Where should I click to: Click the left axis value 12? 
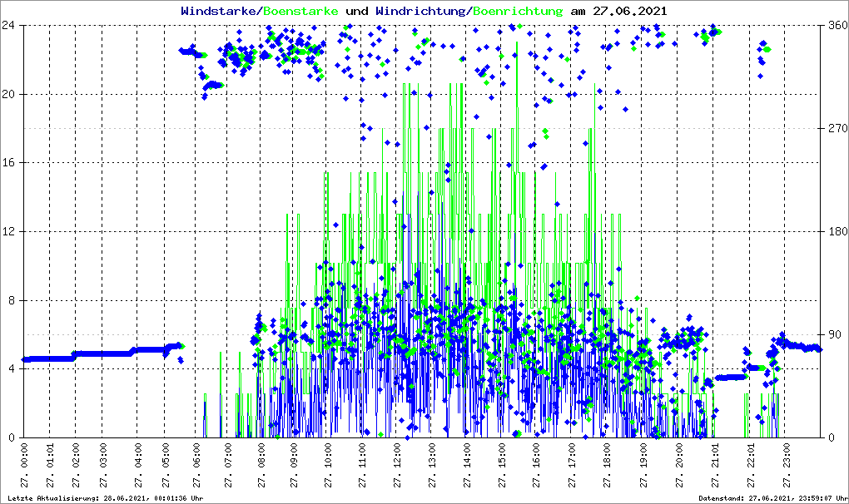[8, 231]
